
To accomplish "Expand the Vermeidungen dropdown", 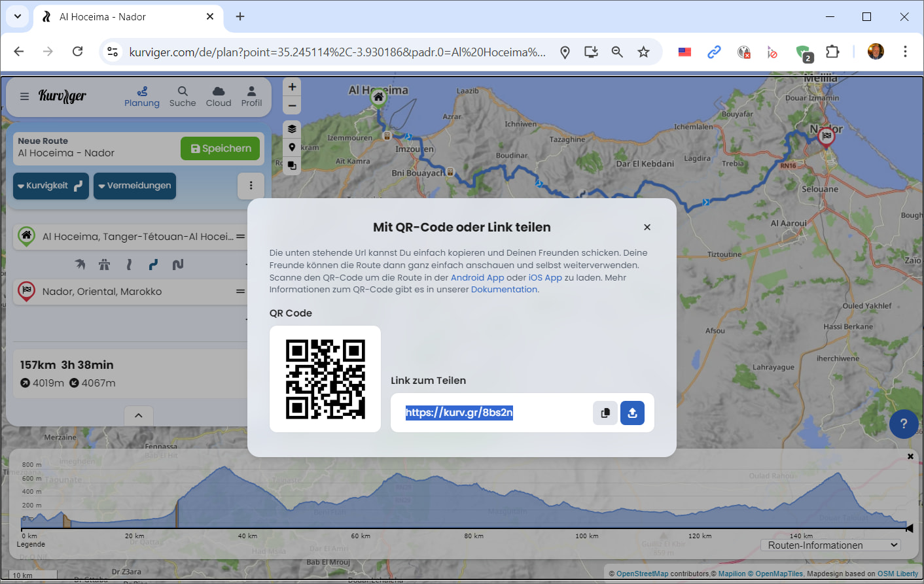I will coord(134,186).
